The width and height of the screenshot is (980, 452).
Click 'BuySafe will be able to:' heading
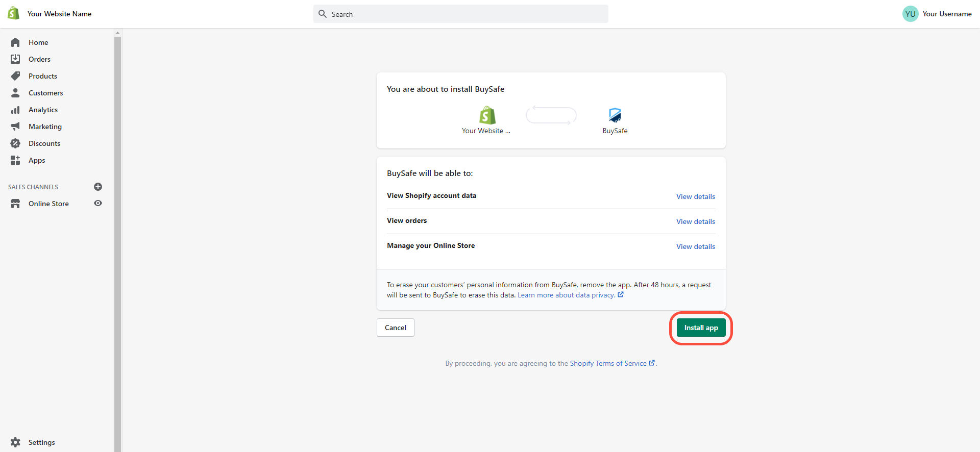point(430,173)
